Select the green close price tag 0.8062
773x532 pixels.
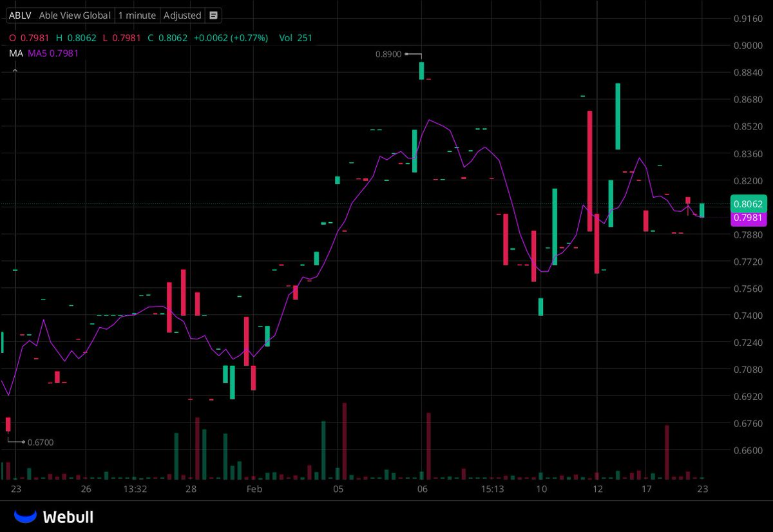click(749, 204)
